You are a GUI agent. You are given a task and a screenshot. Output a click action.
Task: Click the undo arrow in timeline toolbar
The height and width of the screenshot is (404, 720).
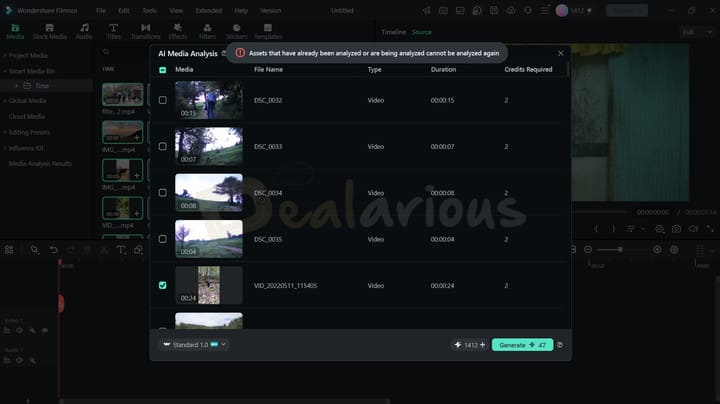(x=53, y=250)
